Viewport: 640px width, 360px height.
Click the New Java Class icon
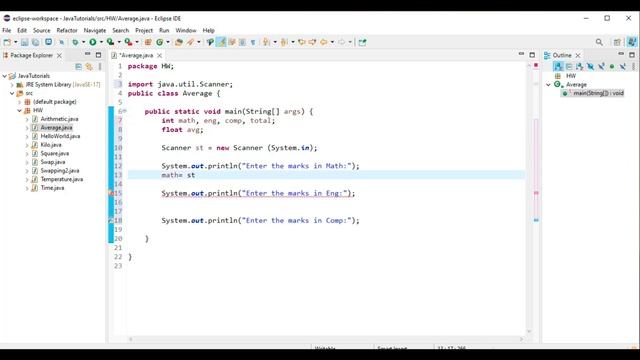[160, 42]
